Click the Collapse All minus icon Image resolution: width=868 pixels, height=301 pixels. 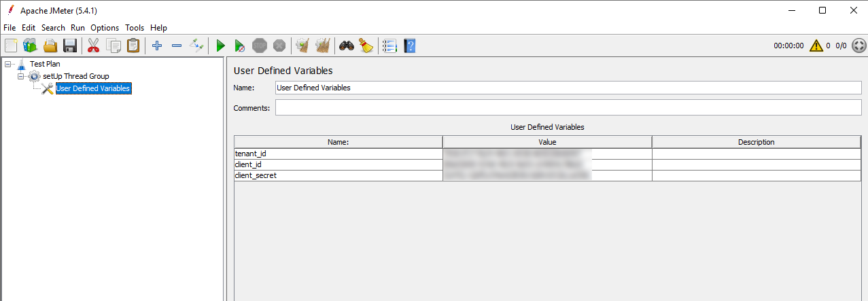tap(177, 46)
